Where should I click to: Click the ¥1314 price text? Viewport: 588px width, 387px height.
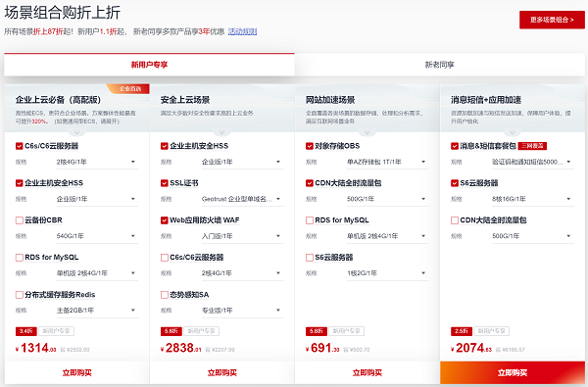[36, 349]
